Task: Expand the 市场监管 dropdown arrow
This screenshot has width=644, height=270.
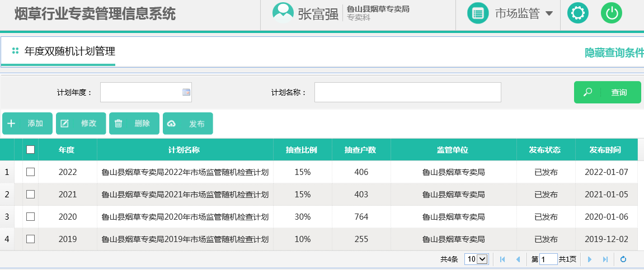Action: pos(549,13)
